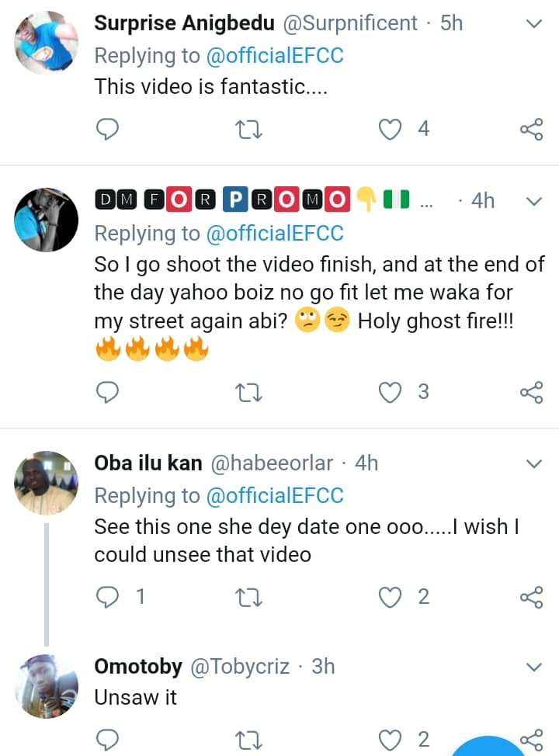This screenshot has height=756, width=559.
Task: Open replies on Oba ilu kan's tweet
Action: [x=107, y=597]
